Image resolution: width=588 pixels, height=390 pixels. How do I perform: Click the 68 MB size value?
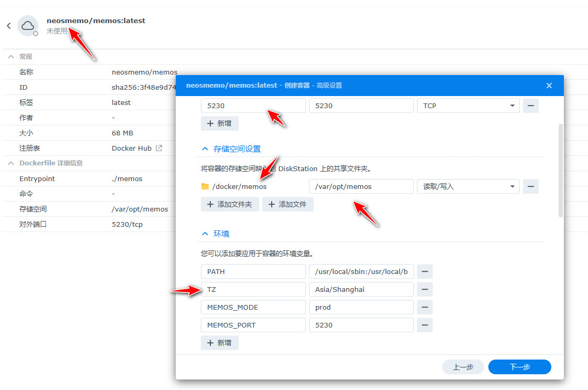(x=122, y=133)
